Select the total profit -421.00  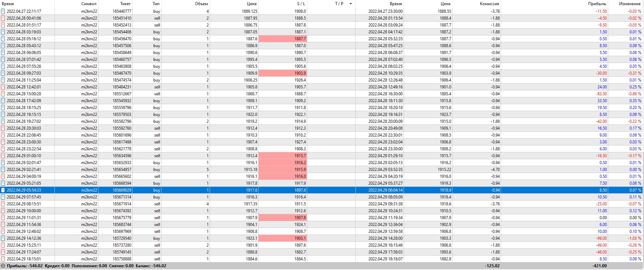600,266
